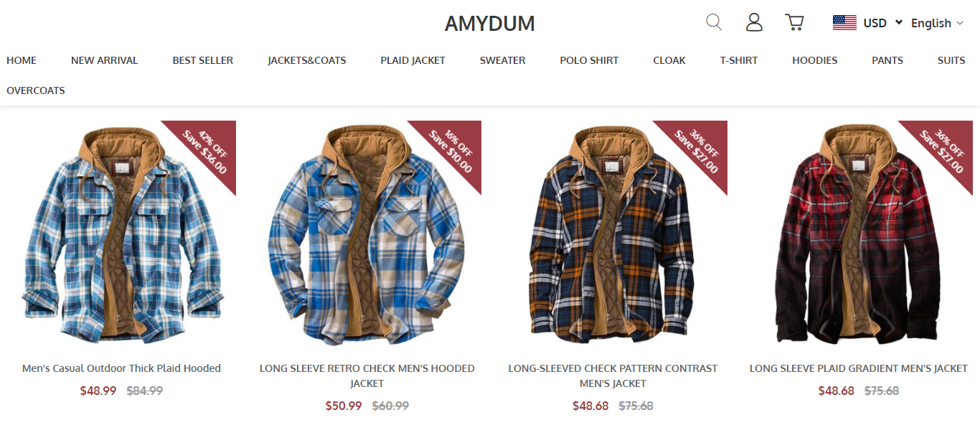Select BEST SELLER in the navigation
980x438 pixels.
(203, 60)
